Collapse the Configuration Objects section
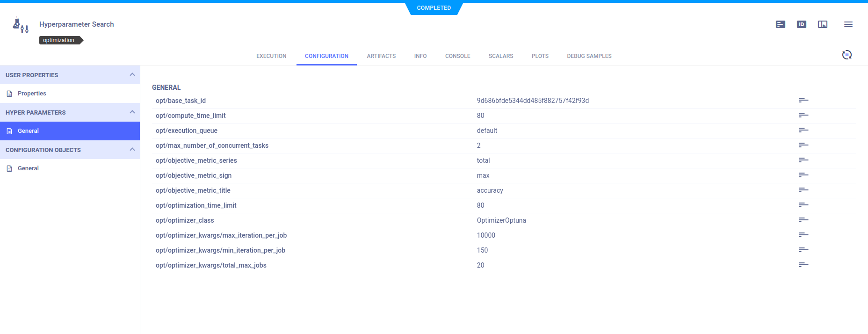Viewport: 868px width, 334px height. point(132,150)
